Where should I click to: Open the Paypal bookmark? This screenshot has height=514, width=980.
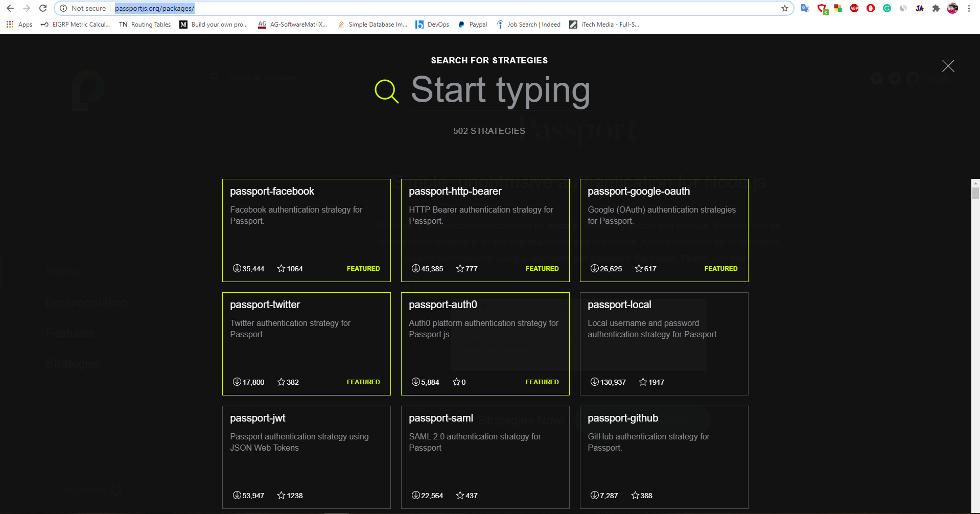coord(473,25)
